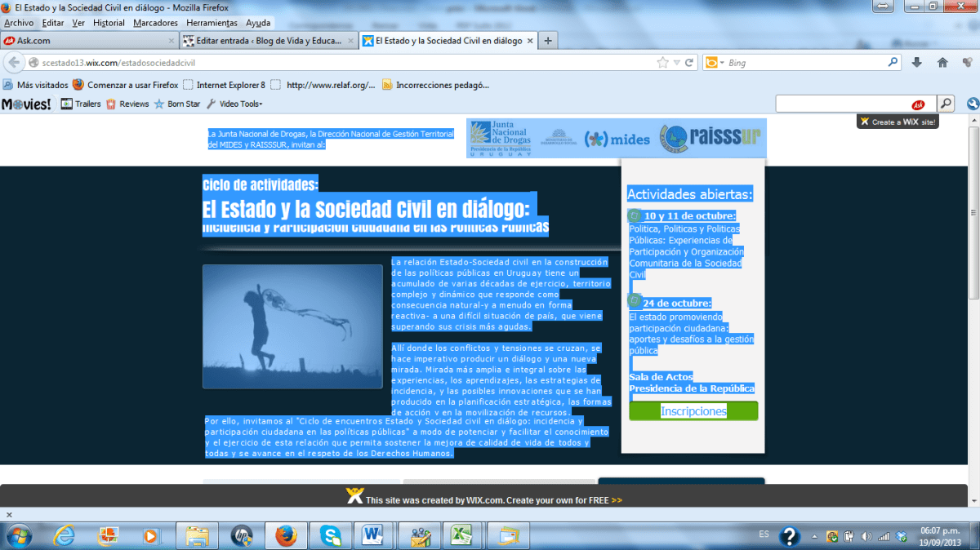
Task: Open the Más visitados bookmark
Action: [x=36, y=84]
